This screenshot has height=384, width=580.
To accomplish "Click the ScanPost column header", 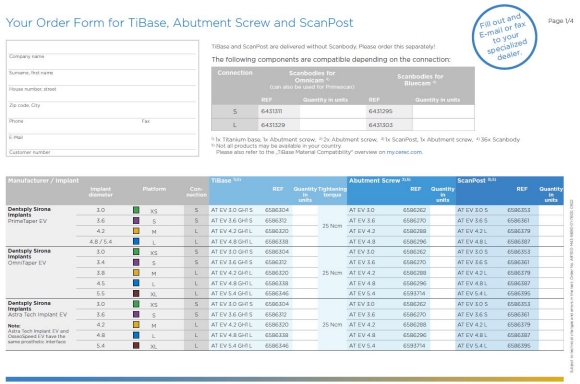I will pos(476,181).
